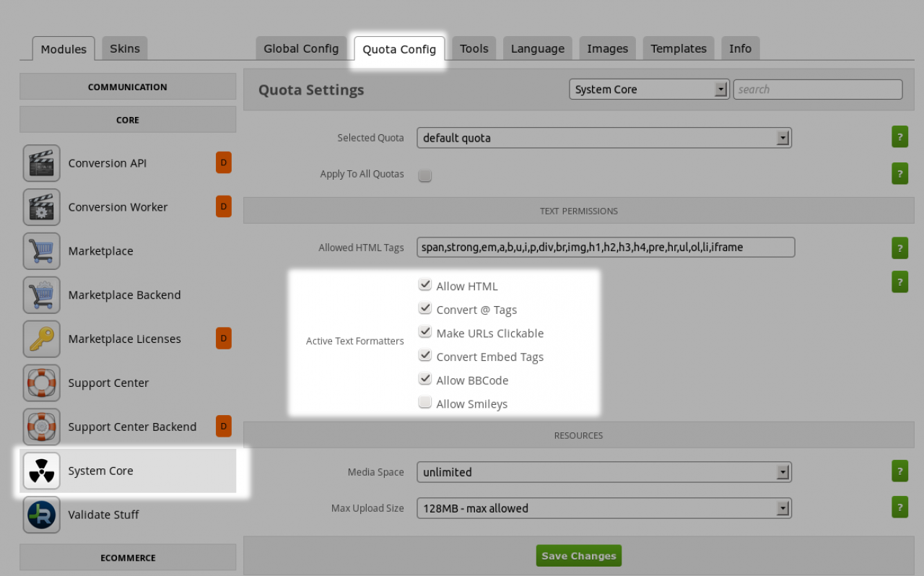Screen dimensions: 924x576
Task: Focus the search box in Quota Settings
Action: 817,90
